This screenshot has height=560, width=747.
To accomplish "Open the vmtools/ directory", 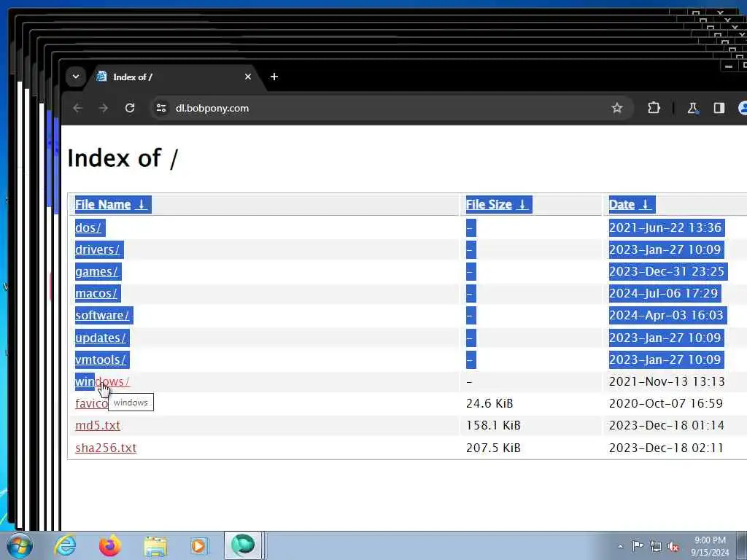I will coord(101,359).
